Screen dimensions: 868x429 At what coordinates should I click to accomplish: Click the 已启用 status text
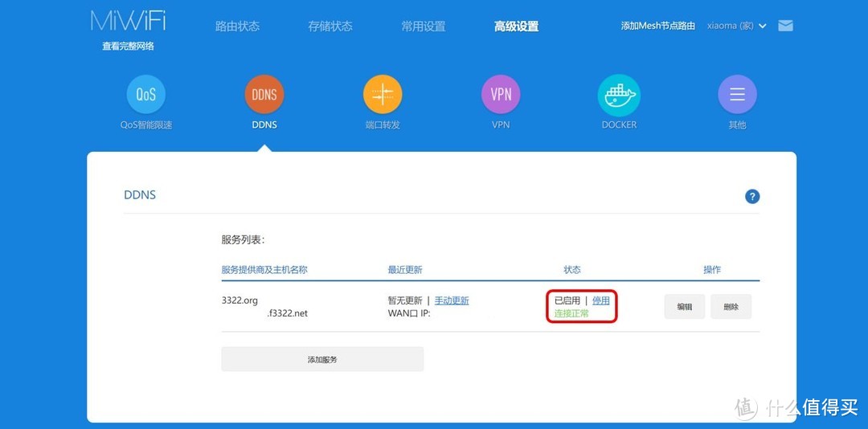[x=567, y=300]
